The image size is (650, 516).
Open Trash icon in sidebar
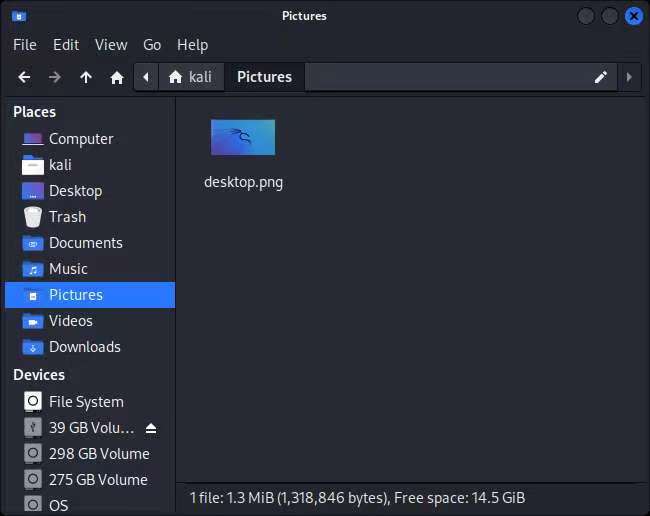33,217
